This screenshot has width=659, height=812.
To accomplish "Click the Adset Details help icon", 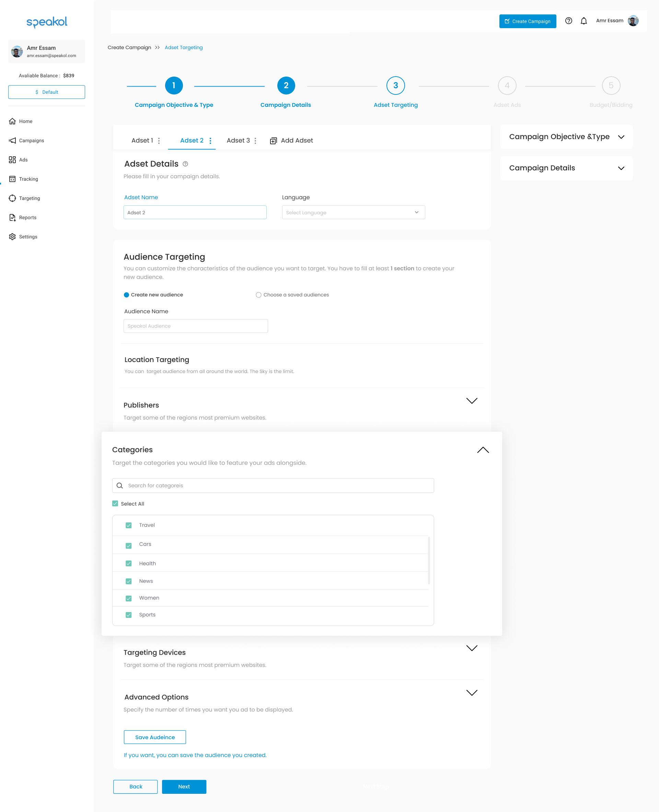I will (185, 164).
